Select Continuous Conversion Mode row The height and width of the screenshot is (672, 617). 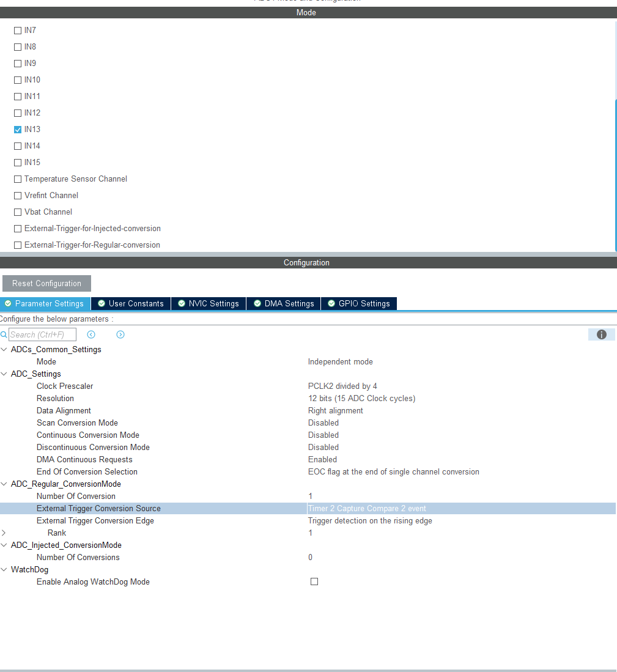[308, 435]
